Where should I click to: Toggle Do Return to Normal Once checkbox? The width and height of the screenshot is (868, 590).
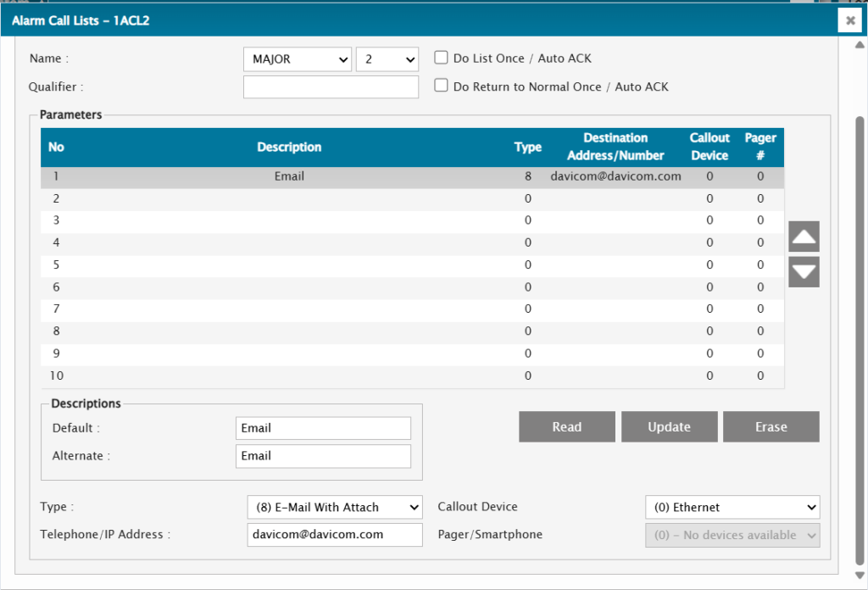tap(441, 86)
